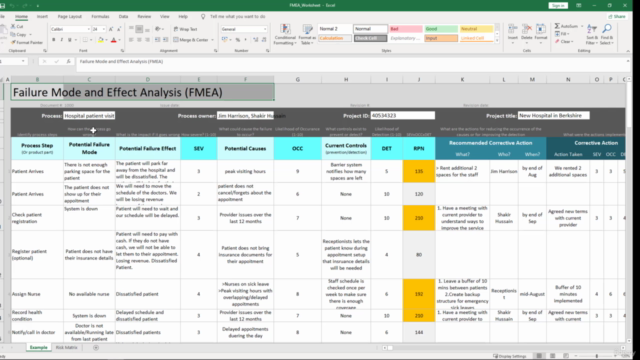Open the Page Layout ribbon tab
Viewport: 640px width, 360px height.
tap(70, 17)
